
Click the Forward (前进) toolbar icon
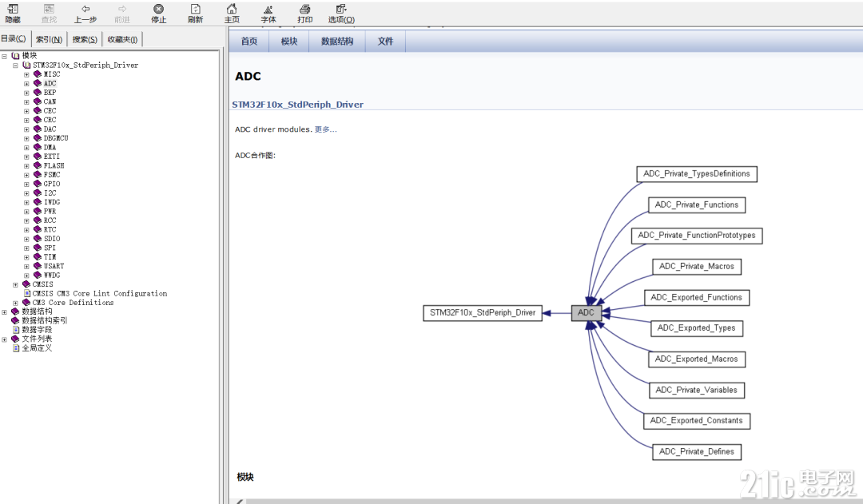(122, 10)
